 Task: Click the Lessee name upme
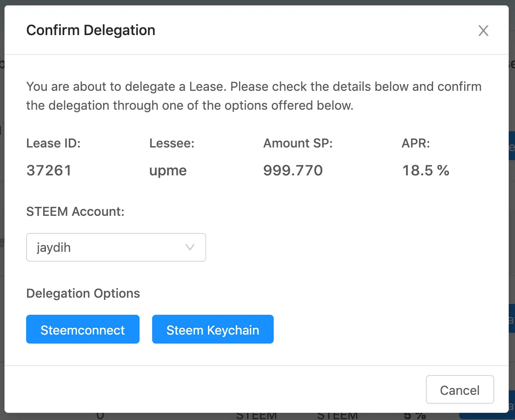pyautogui.click(x=168, y=171)
